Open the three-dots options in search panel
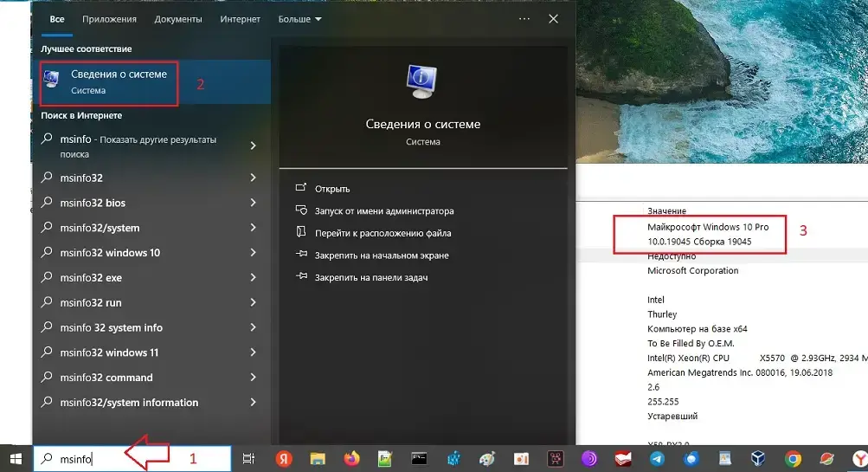 [524, 19]
